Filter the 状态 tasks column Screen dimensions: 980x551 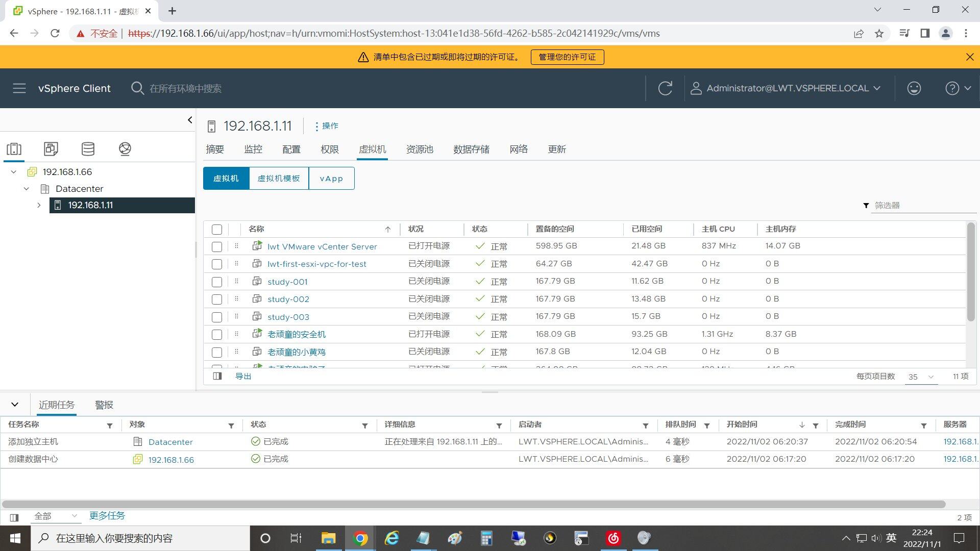[365, 425]
